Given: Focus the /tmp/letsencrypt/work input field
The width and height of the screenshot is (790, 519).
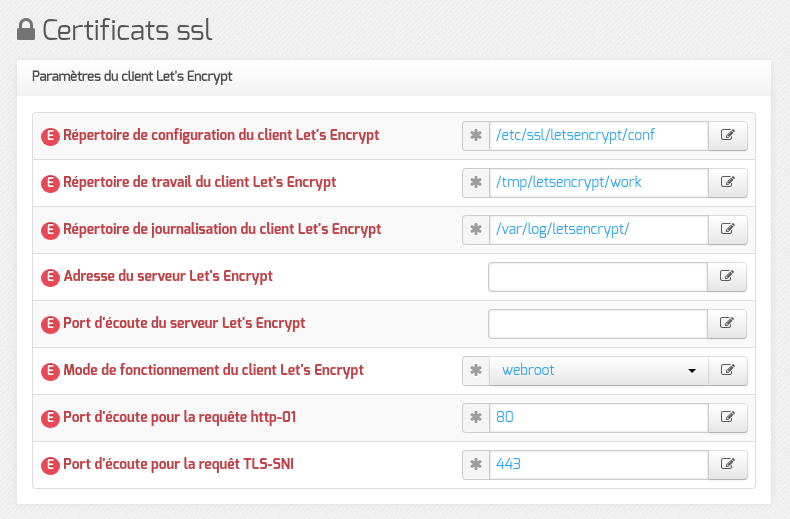Looking at the screenshot, I should (x=599, y=182).
